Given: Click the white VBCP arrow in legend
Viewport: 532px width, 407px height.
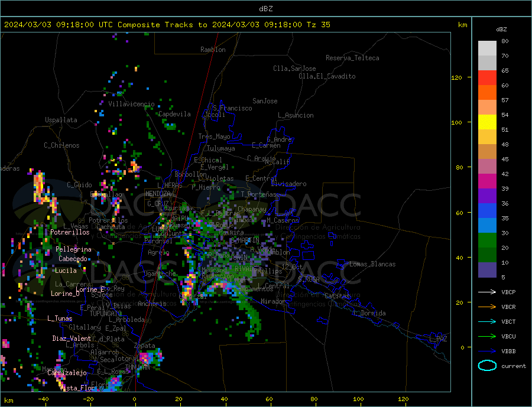Looking at the screenshot, I should [x=487, y=292].
